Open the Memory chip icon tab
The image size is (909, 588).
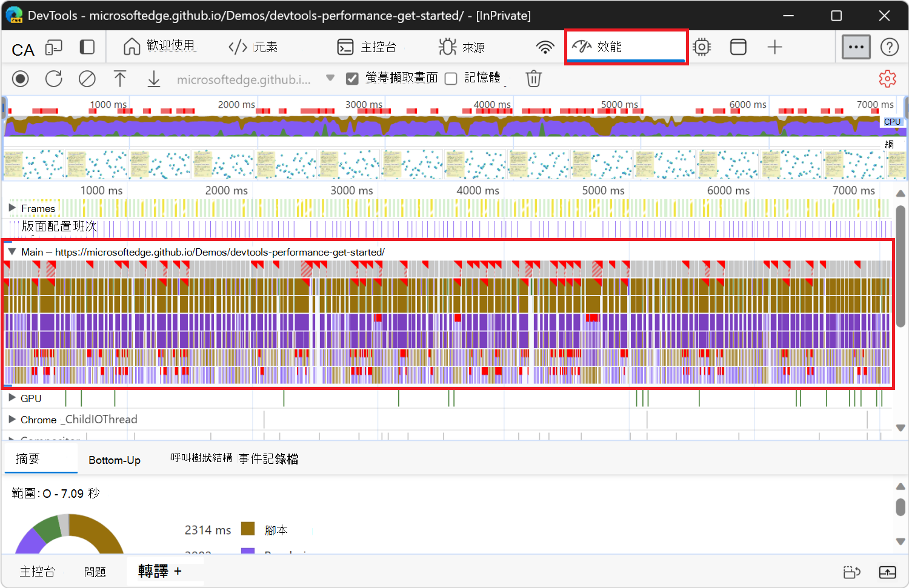click(x=702, y=47)
